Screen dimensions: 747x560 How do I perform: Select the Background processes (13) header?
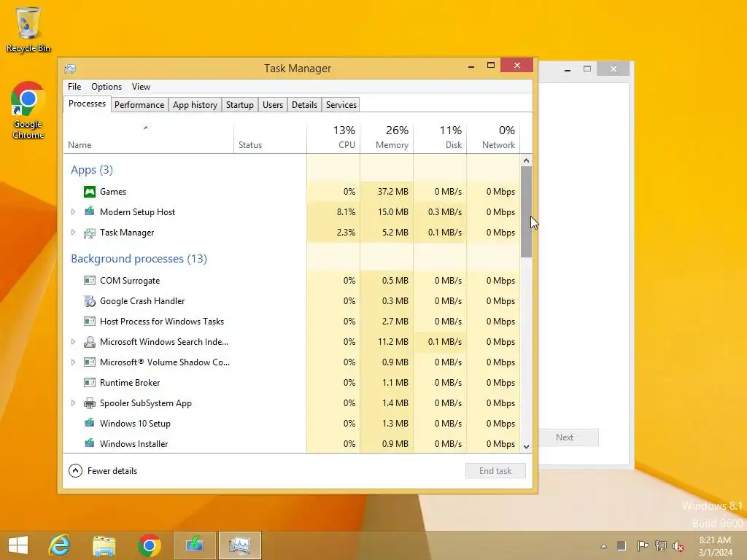click(x=139, y=259)
